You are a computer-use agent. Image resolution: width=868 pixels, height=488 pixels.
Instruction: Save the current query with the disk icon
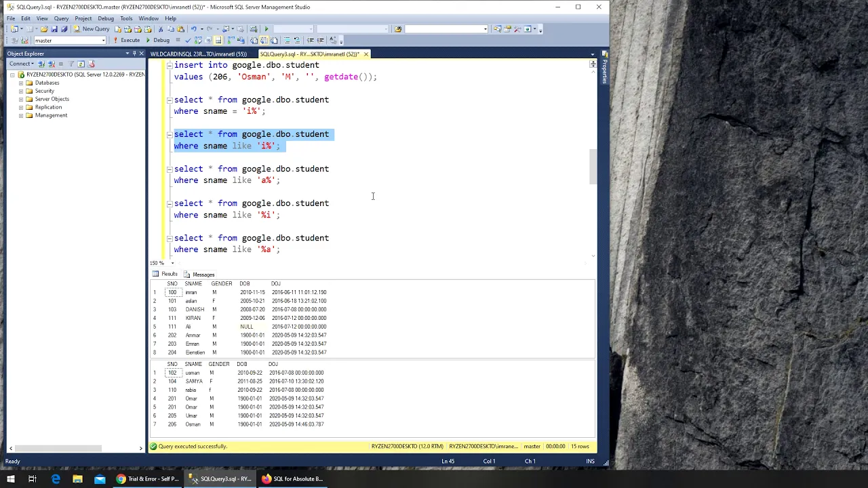pos(54,28)
